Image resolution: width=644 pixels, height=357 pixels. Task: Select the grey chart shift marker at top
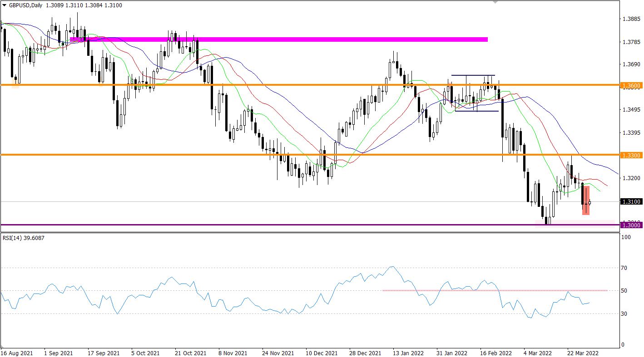point(495,2)
